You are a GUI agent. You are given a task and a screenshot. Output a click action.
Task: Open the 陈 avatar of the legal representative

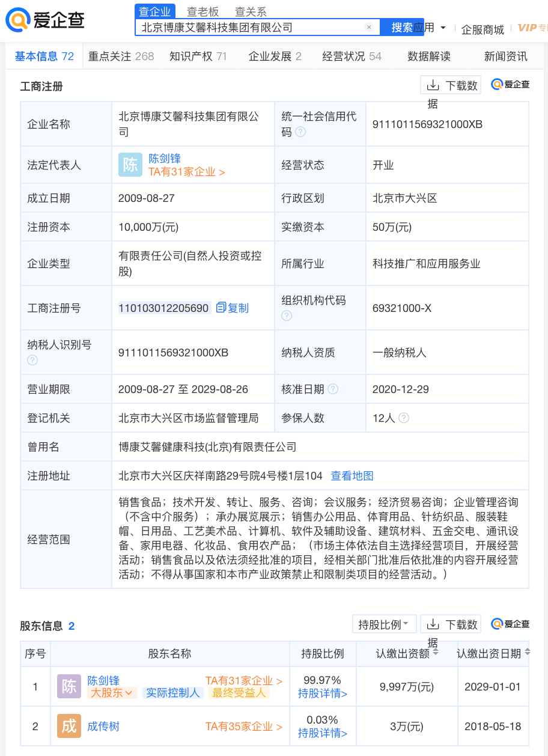(130, 165)
